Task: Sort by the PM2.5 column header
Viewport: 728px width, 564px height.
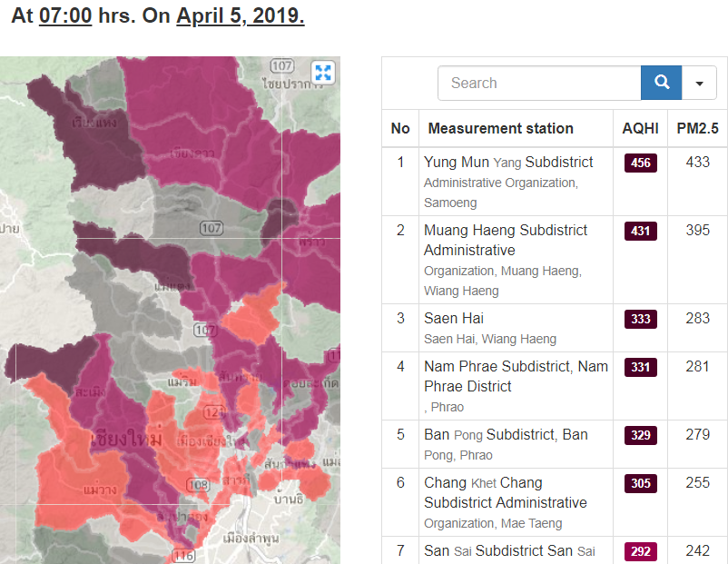Action: pyautogui.click(x=697, y=128)
